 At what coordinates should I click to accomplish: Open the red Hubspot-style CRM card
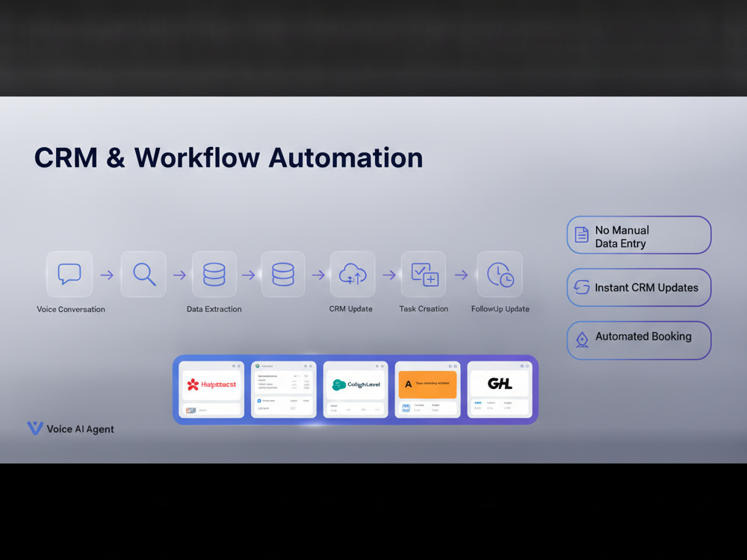pos(211,390)
